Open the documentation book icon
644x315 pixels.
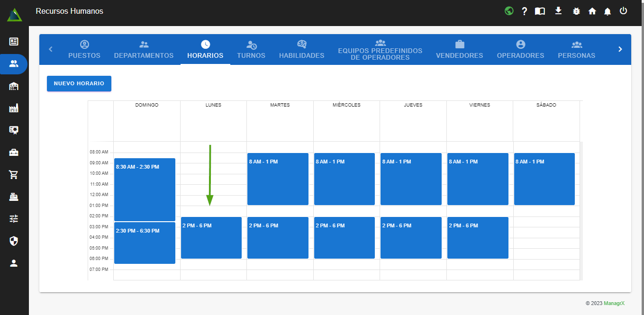pyautogui.click(x=540, y=11)
